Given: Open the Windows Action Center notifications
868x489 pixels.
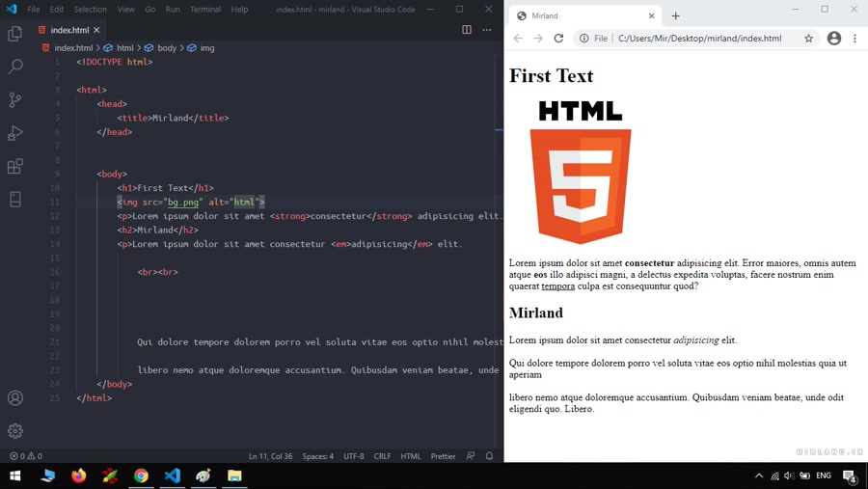Looking at the screenshot, I should 850,475.
